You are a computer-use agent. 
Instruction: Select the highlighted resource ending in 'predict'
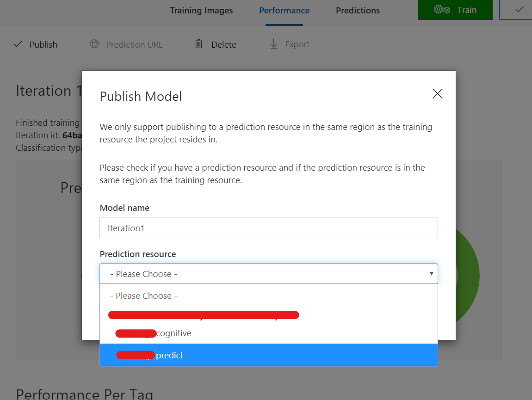pyautogui.click(x=269, y=355)
